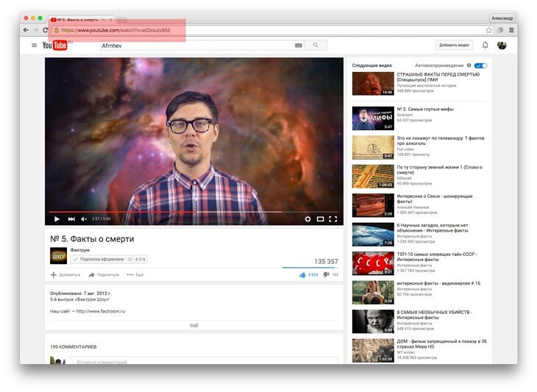
Task: Click the Добавить видео upload button
Action: point(454,45)
